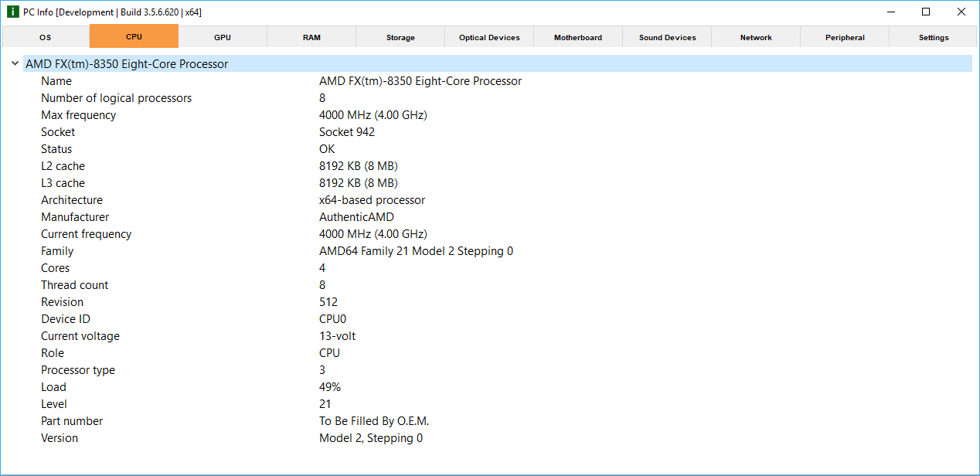Click the OK status value
Screen dimensions: 980x476
coord(328,149)
